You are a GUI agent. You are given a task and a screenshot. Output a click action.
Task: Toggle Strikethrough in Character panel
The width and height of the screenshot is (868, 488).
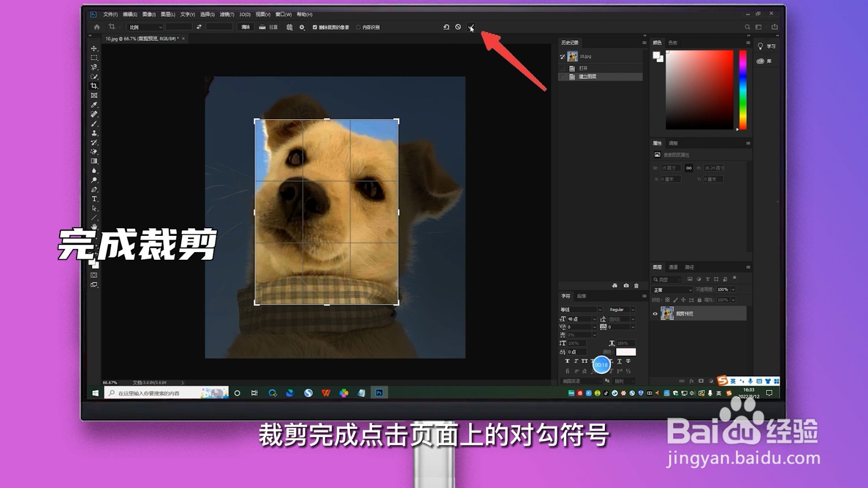[x=628, y=361]
